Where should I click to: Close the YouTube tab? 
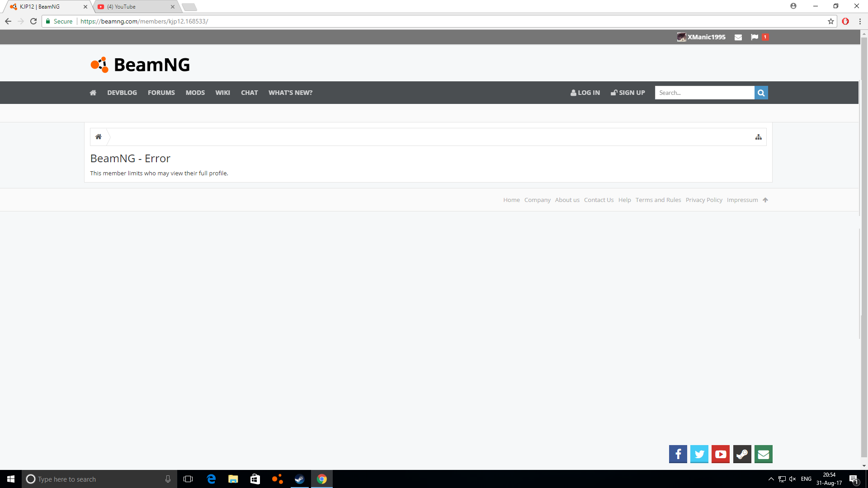coord(173,7)
